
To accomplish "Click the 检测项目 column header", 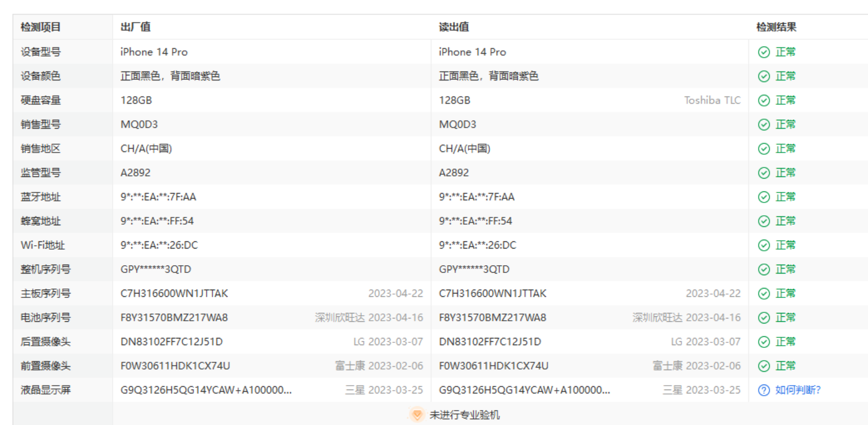I will tap(40, 27).
